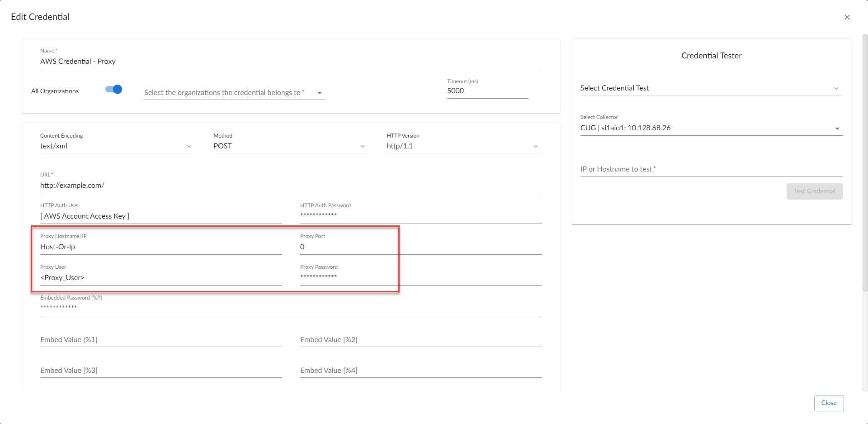Edit the Proxy Hostname/IP field
The image size is (868, 424).
tap(160, 247)
